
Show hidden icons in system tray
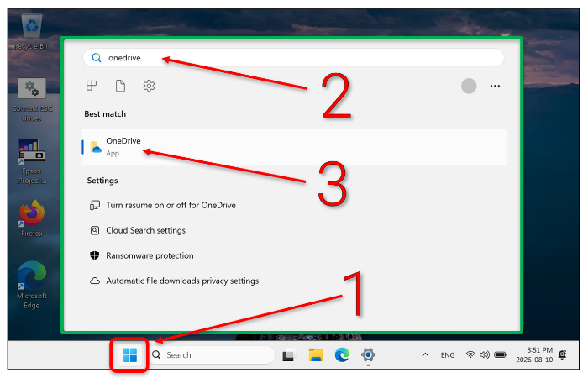click(425, 354)
